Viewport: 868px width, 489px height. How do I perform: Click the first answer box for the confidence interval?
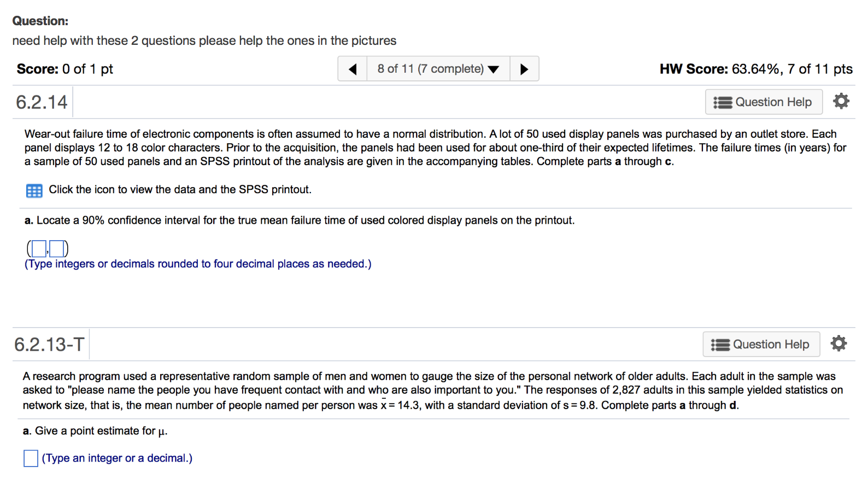pyautogui.click(x=38, y=249)
